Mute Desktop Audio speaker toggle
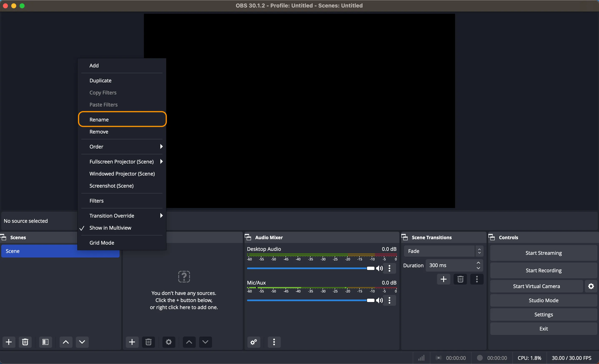The height and width of the screenshot is (364, 599). point(379,268)
